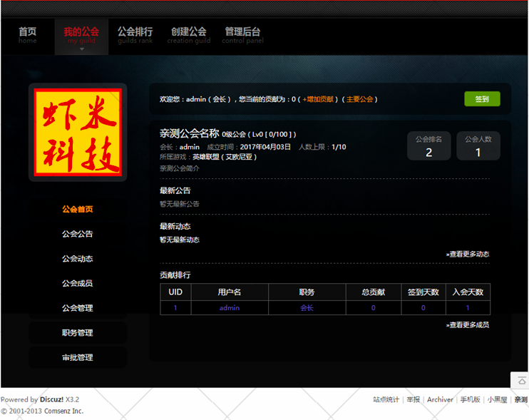The image size is (529, 420).
Task: Open the 手机版 footer link
Action: (x=471, y=400)
